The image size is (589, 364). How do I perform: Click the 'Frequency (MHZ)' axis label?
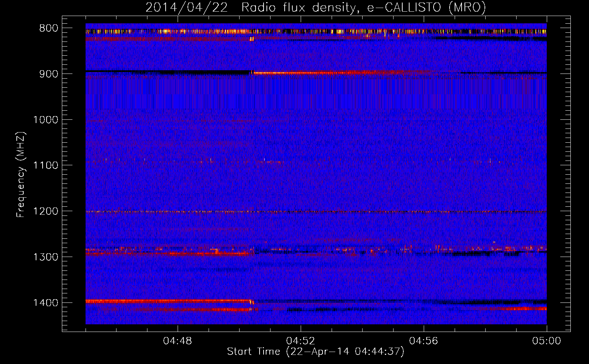point(21,175)
